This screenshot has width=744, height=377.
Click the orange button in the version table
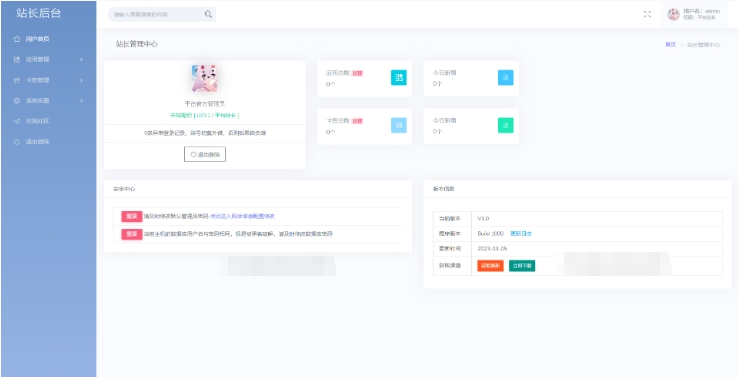[x=490, y=266]
